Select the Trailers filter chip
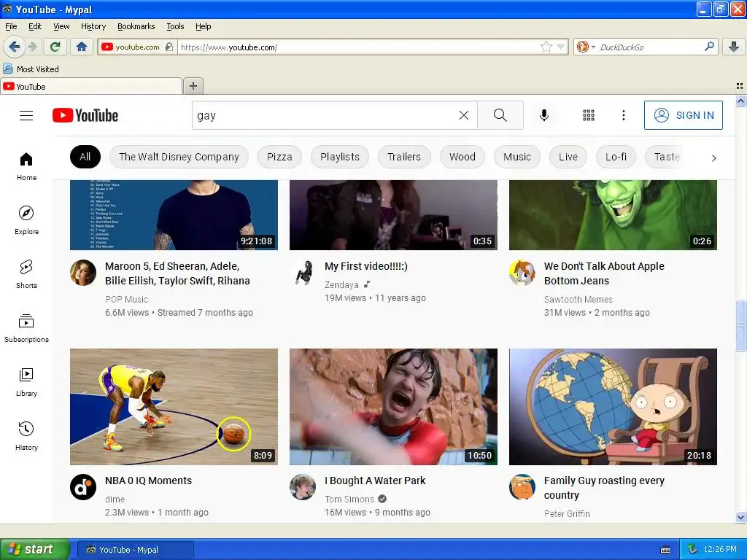The image size is (747, 560). (404, 157)
